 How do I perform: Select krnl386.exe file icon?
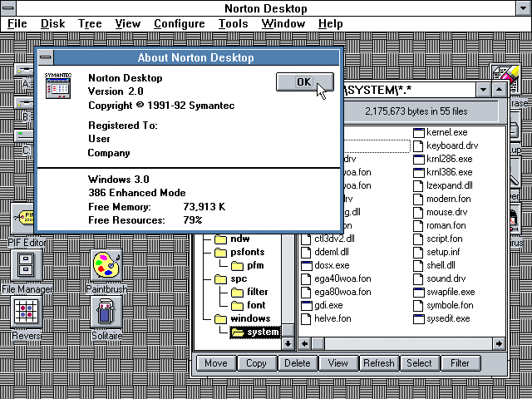419,172
